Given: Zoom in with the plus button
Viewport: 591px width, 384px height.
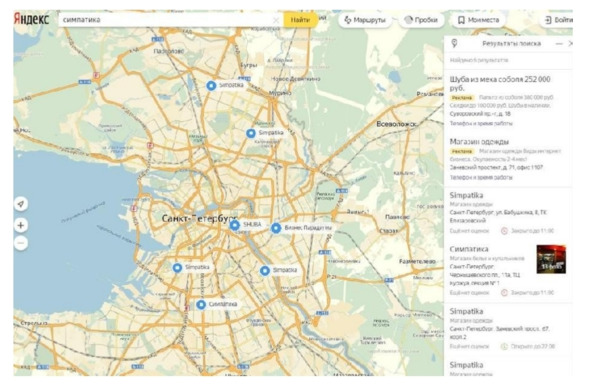Looking at the screenshot, I should [21, 225].
